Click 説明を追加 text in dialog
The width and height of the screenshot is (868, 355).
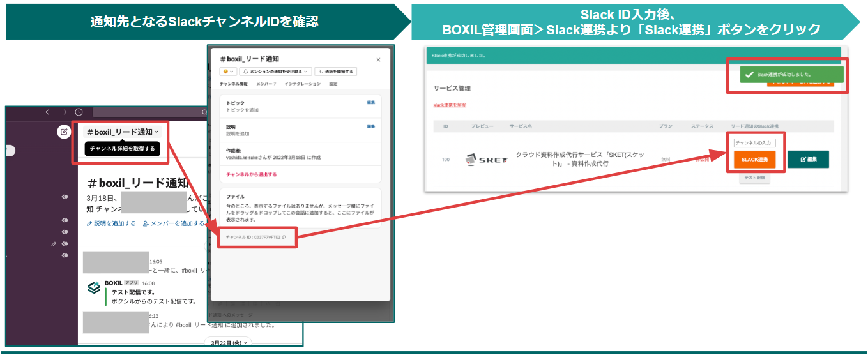(x=238, y=133)
